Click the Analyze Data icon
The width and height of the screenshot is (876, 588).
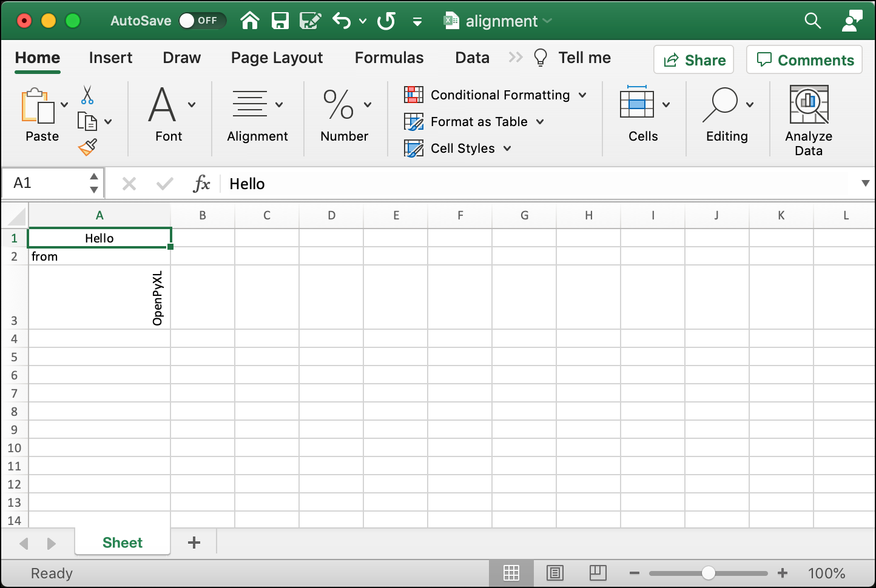click(x=808, y=104)
